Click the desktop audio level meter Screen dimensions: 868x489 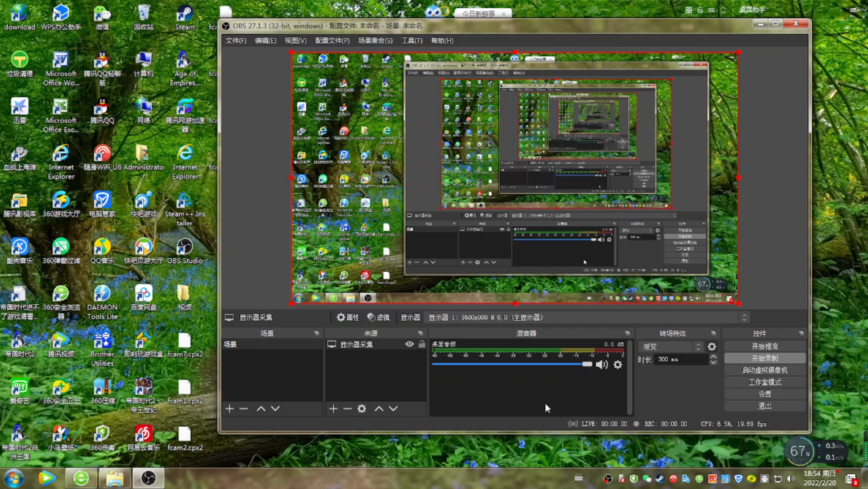[528, 350]
